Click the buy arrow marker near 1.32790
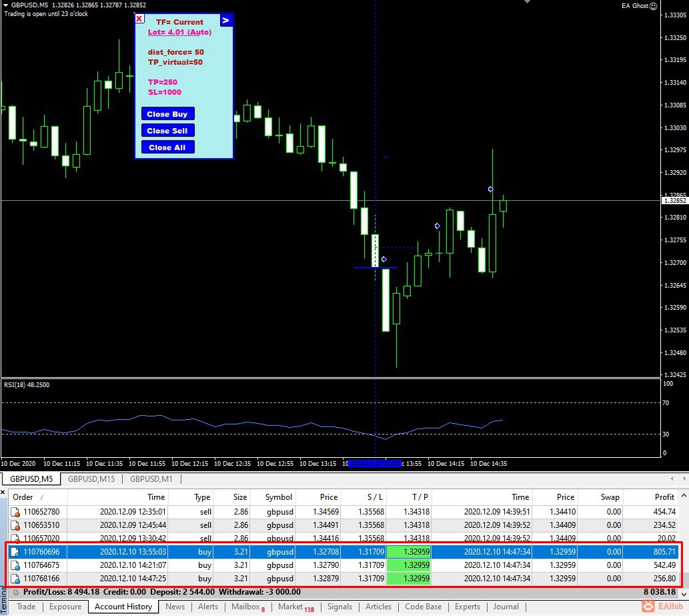689x616 pixels. 438,226
